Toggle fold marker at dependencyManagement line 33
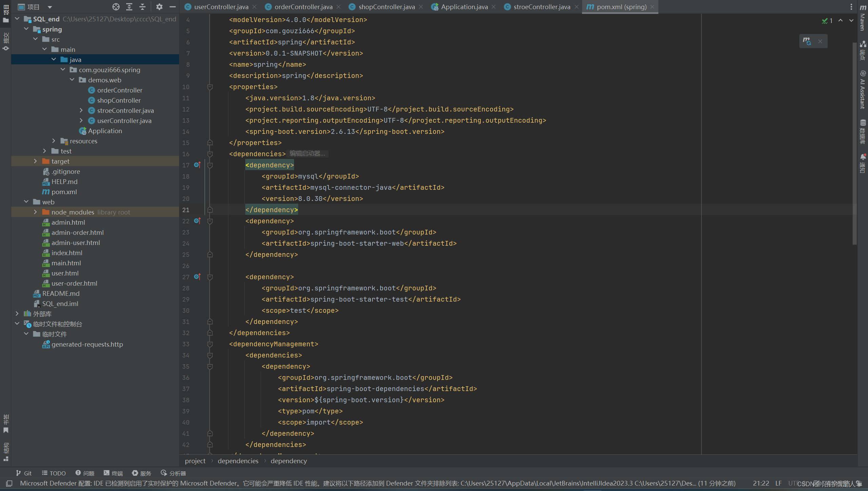Image resolution: width=868 pixels, height=491 pixels. point(210,344)
